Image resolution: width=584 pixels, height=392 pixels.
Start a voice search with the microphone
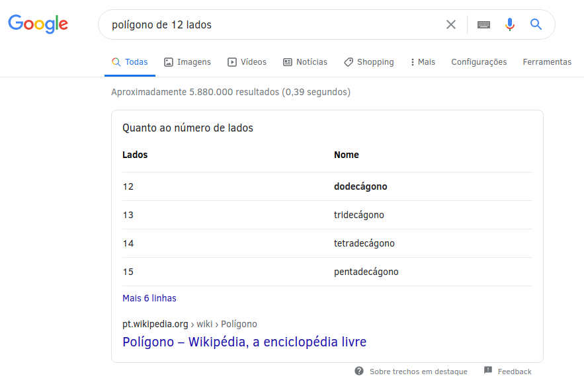click(x=509, y=24)
